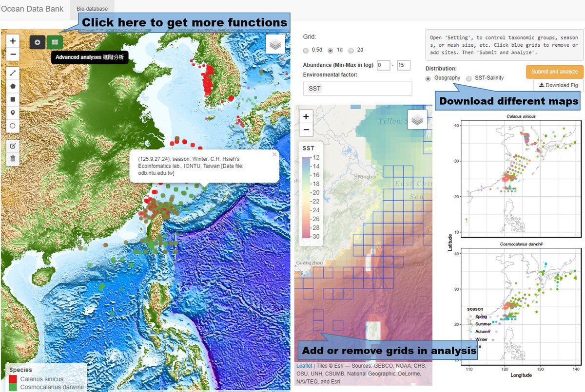Select the 1d grid option
The width and height of the screenshot is (585, 392).
click(331, 50)
